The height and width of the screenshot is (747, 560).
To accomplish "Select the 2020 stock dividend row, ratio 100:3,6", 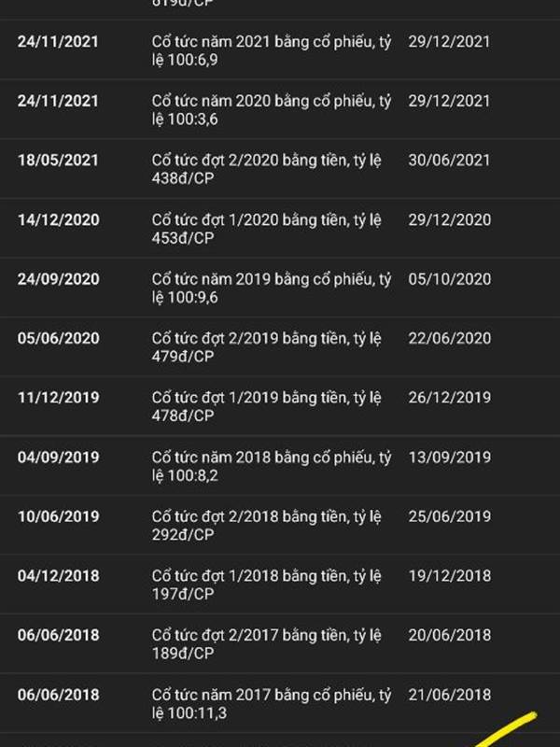I will click(x=280, y=108).
